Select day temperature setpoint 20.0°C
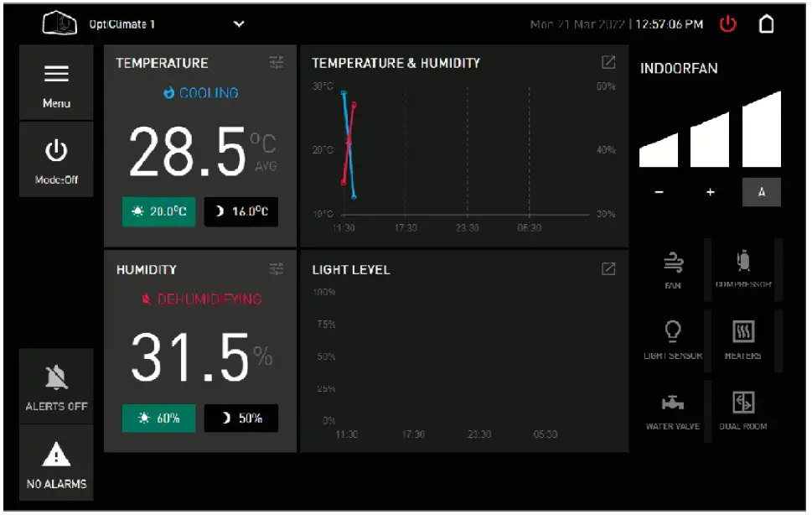The height and width of the screenshot is (515, 812). (159, 211)
